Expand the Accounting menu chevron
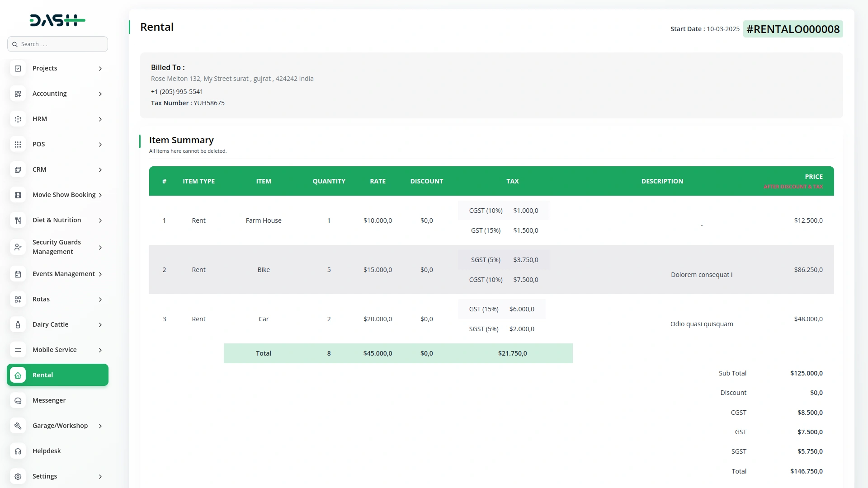Image resolution: width=868 pixels, height=488 pixels. pyautogui.click(x=100, y=94)
